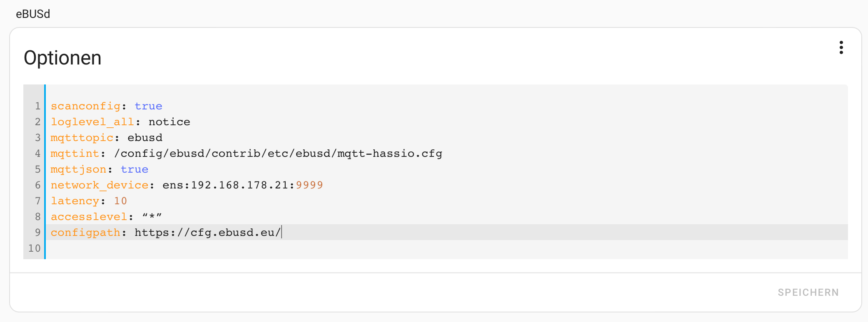
Task: Click the mqtttopic key text
Action: pyautogui.click(x=82, y=138)
